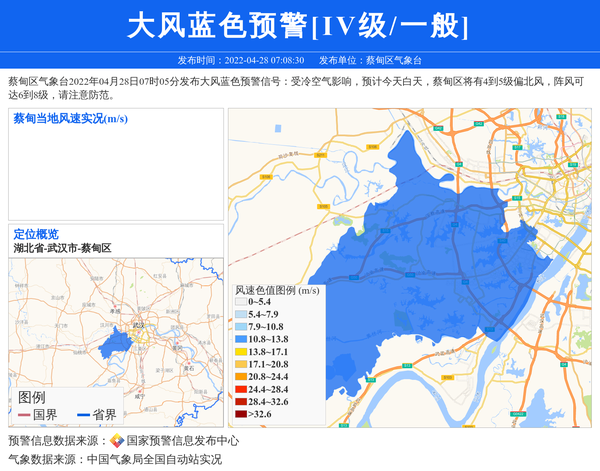The height and width of the screenshot is (471, 600).
Task: Select the 7.9~10.8 legend color box
Action: (x=240, y=327)
